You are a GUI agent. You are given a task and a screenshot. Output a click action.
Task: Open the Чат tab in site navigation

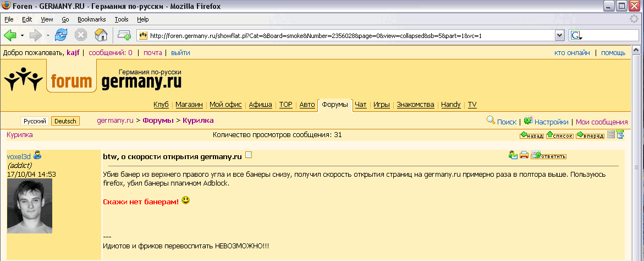point(361,105)
